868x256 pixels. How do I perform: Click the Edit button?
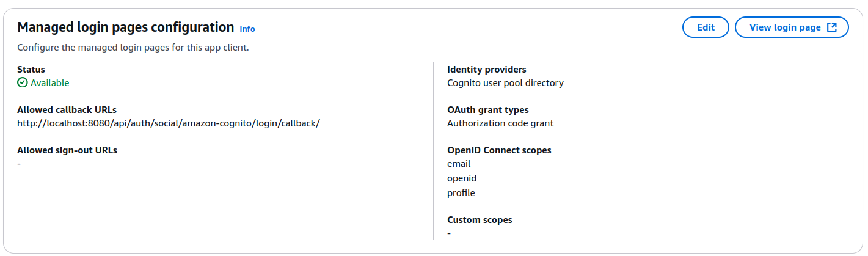click(706, 27)
